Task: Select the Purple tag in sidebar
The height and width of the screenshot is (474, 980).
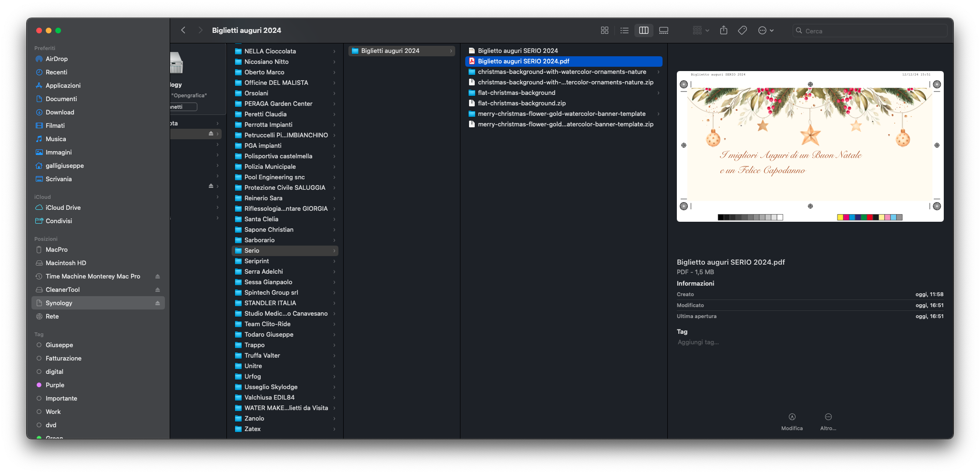Action: (55, 385)
